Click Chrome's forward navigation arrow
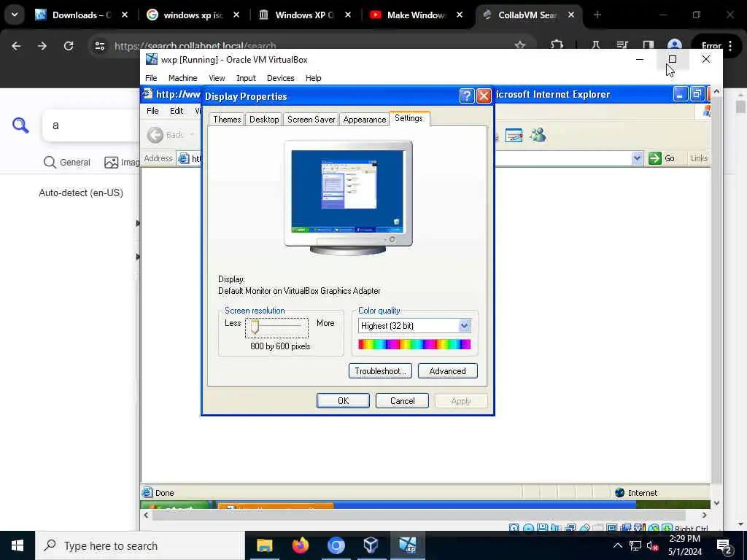The width and height of the screenshot is (747, 560). click(x=42, y=46)
